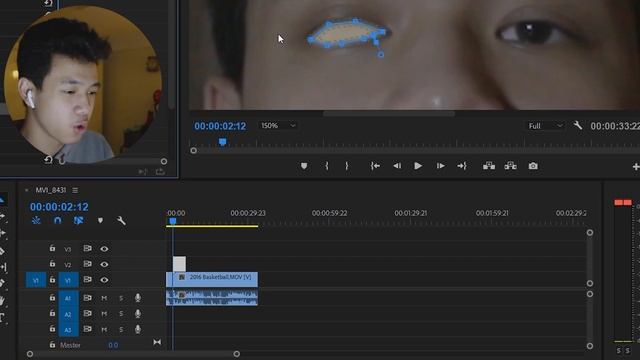Select the Track Select Forward tool
This screenshot has height=360, width=640.
tap(2, 216)
